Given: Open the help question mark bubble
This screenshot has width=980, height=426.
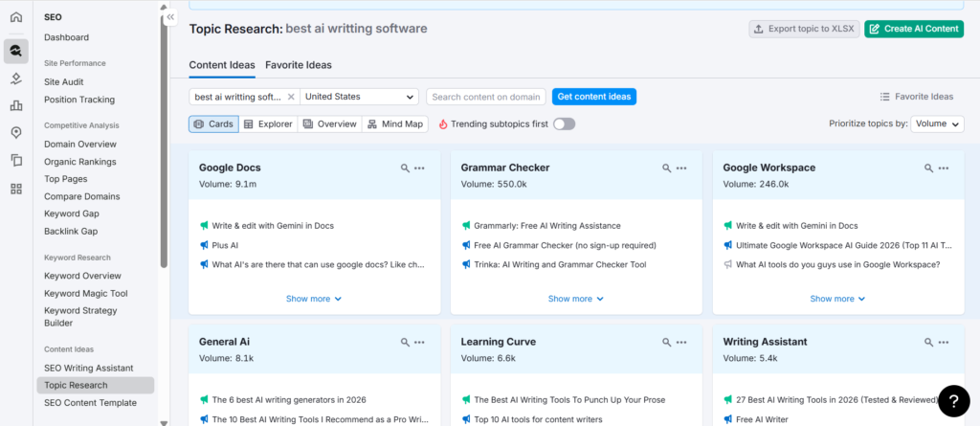Looking at the screenshot, I should pos(954,401).
